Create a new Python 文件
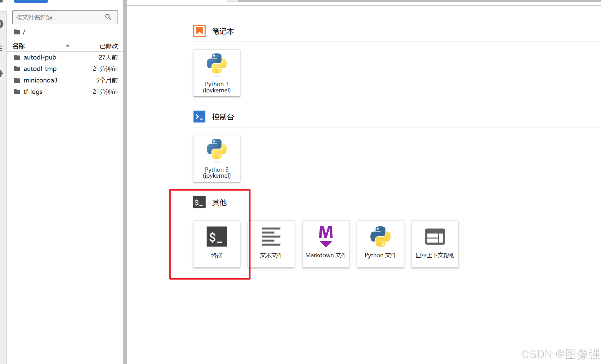The width and height of the screenshot is (601, 364). click(381, 244)
